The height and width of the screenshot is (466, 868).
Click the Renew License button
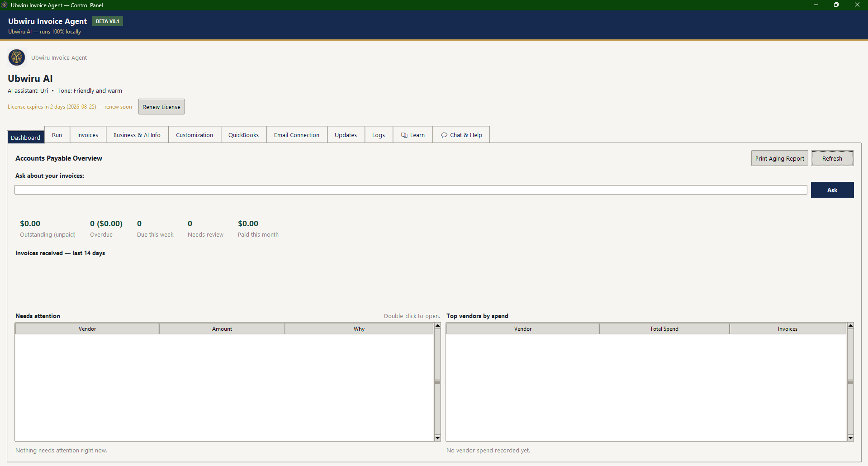pos(161,107)
